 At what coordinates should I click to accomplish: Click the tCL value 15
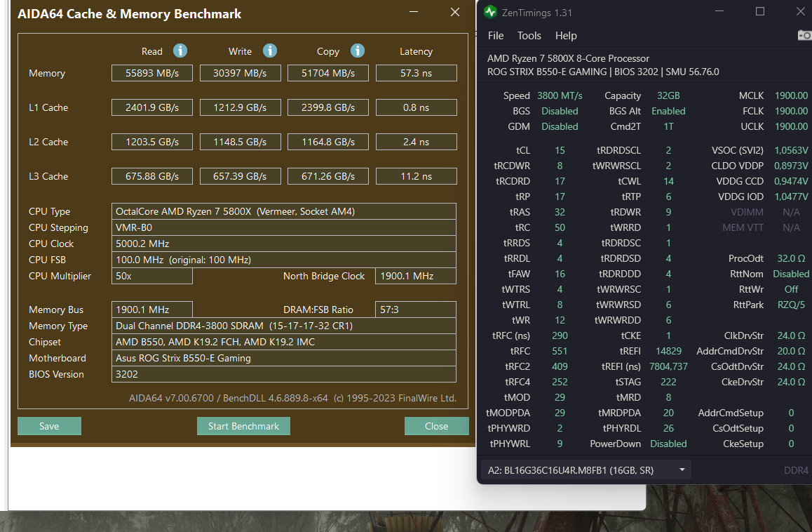point(560,150)
